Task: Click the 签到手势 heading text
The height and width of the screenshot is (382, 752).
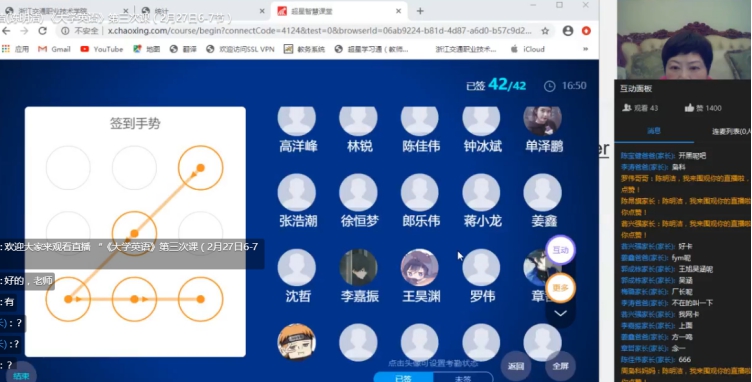Action: pos(135,124)
